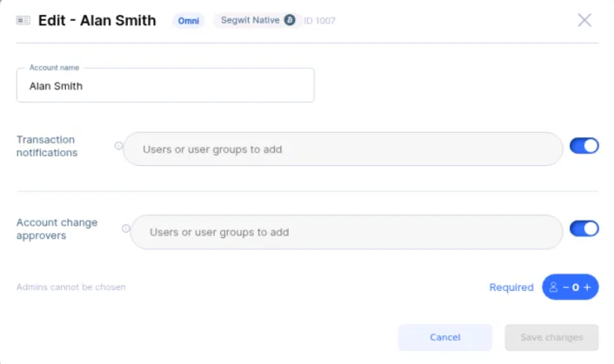This screenshot has height=364, width=614.
Task: Click the Omni badge
Action: pos(189,21)
